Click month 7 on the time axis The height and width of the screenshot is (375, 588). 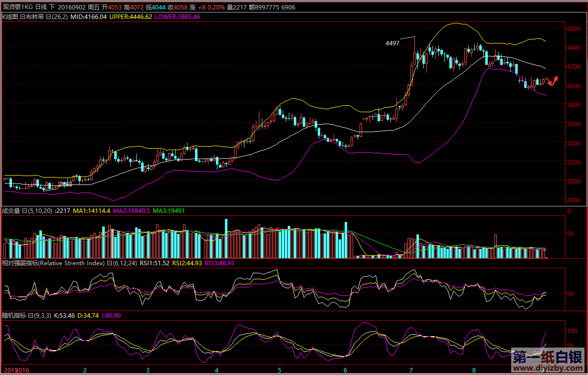click(x=410, y=371)
